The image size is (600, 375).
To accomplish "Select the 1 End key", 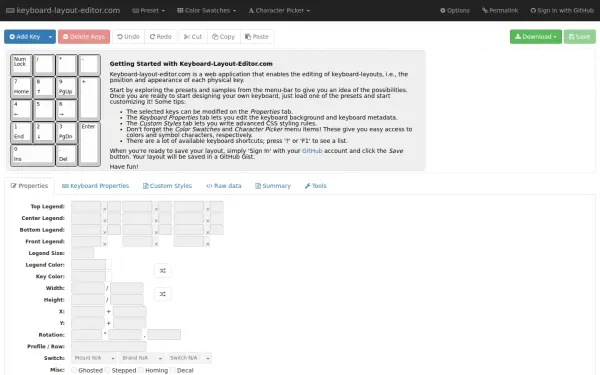I will 21,132.
